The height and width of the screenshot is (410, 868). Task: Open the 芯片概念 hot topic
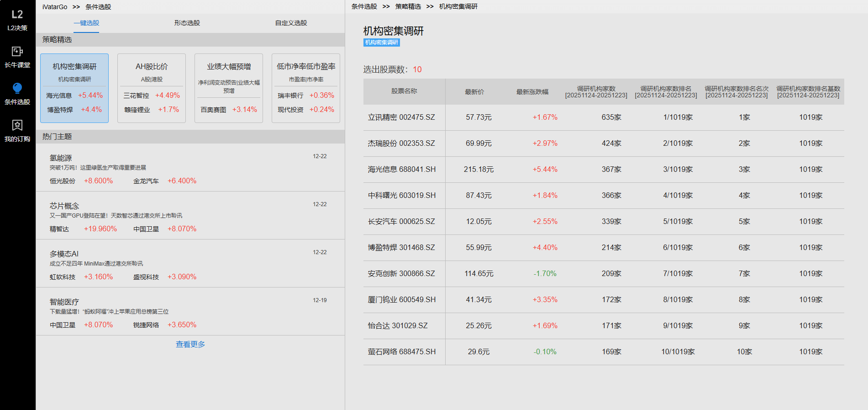click(64, 206)
